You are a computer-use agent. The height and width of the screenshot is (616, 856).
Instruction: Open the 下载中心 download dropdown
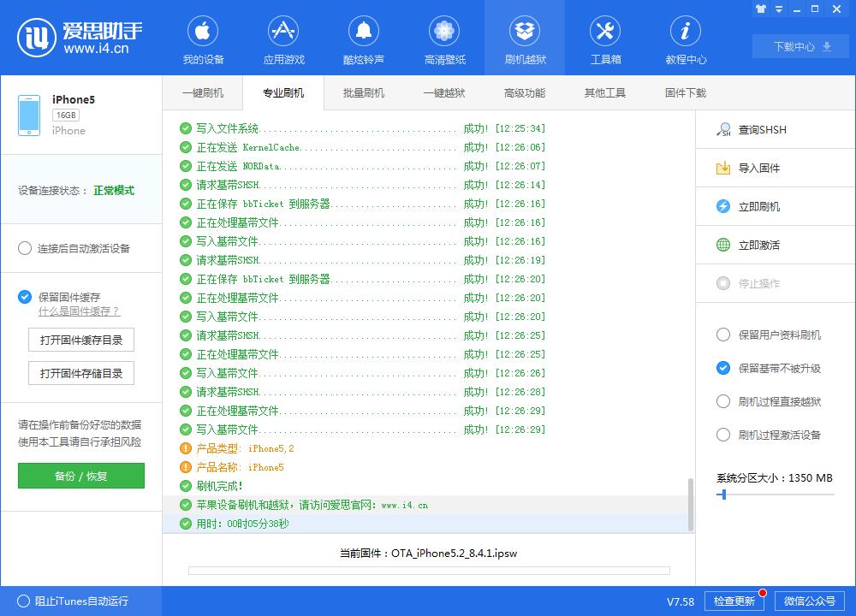800,46
